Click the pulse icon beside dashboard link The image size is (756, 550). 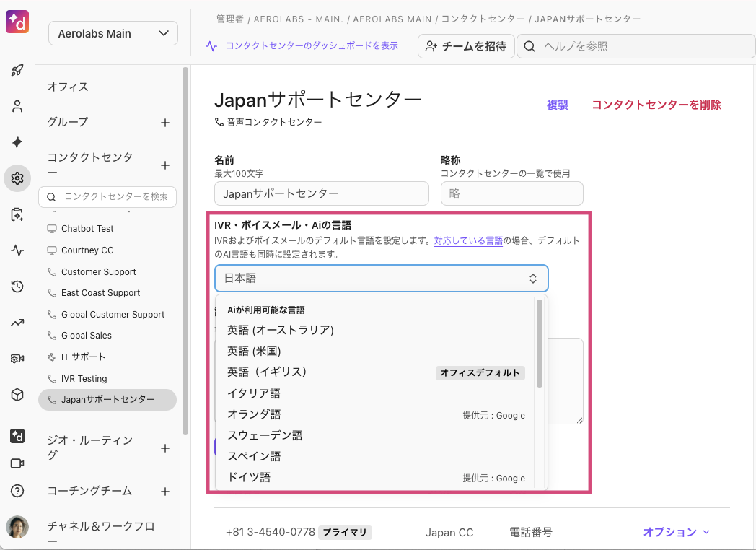click(211, 46)
